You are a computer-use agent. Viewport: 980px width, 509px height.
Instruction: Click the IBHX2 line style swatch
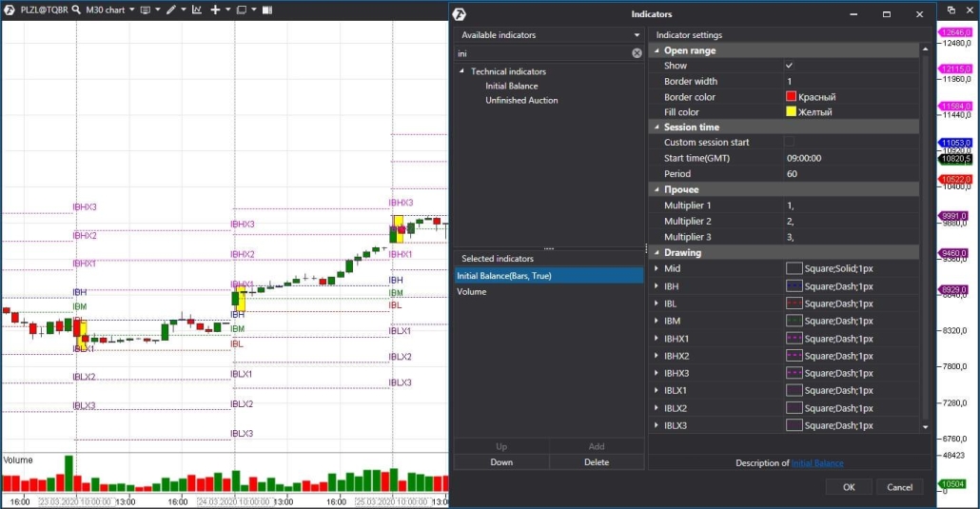794,356
